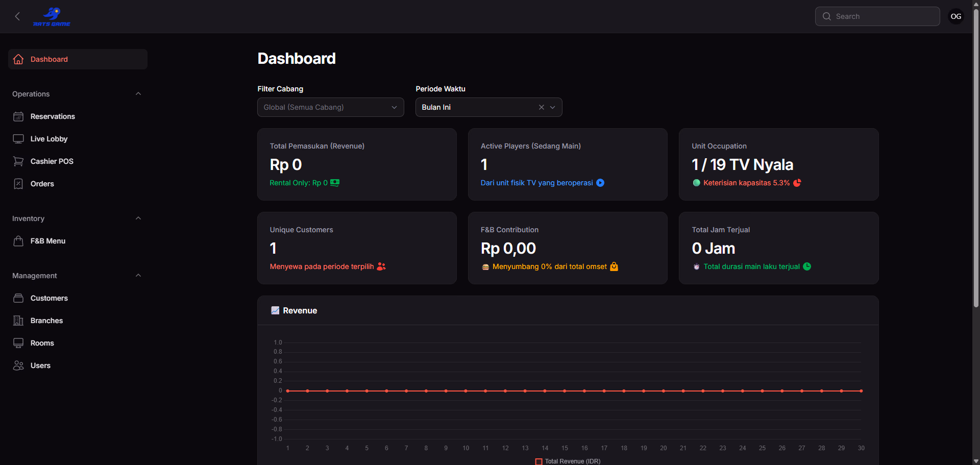Click 'Total durasi main laku terjual' text

(x=752, y=266)
